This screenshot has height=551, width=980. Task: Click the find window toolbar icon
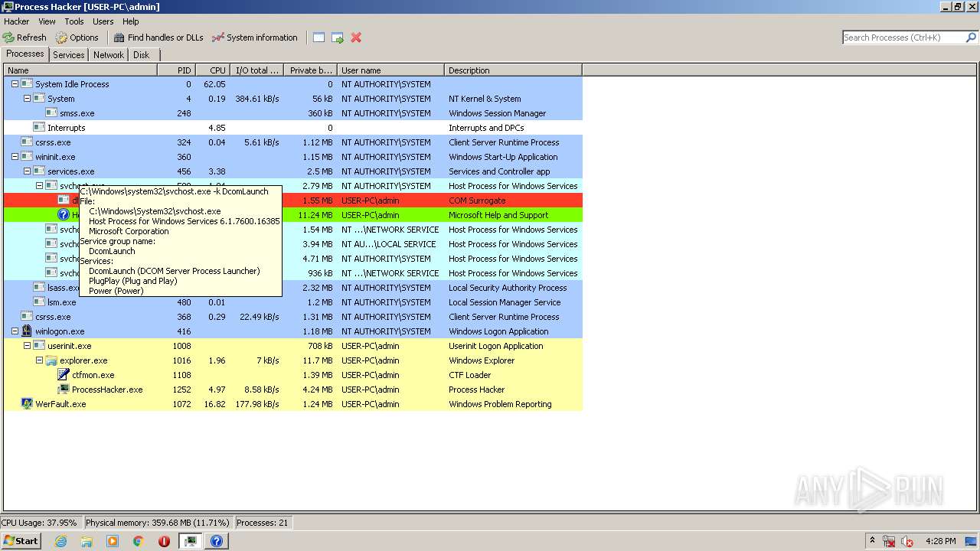click(318, 37)
